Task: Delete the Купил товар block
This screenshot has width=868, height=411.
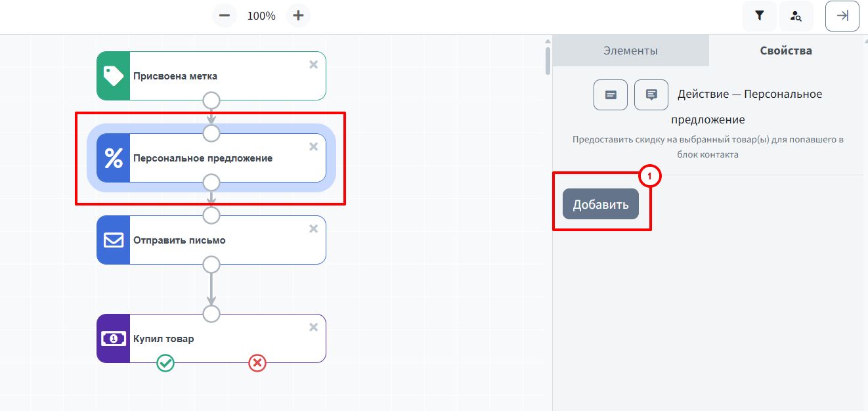Action: click(x=314, y=327)
